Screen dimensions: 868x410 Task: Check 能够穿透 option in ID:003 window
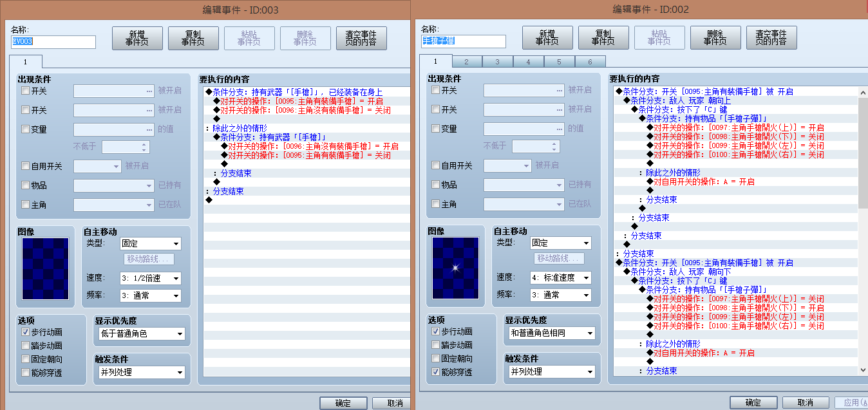pyautogui.click(x=26, y=373)
